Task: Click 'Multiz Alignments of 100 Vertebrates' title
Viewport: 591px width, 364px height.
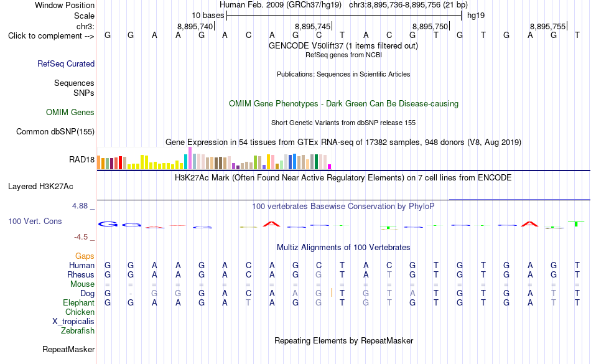Action: coord(343,248)
